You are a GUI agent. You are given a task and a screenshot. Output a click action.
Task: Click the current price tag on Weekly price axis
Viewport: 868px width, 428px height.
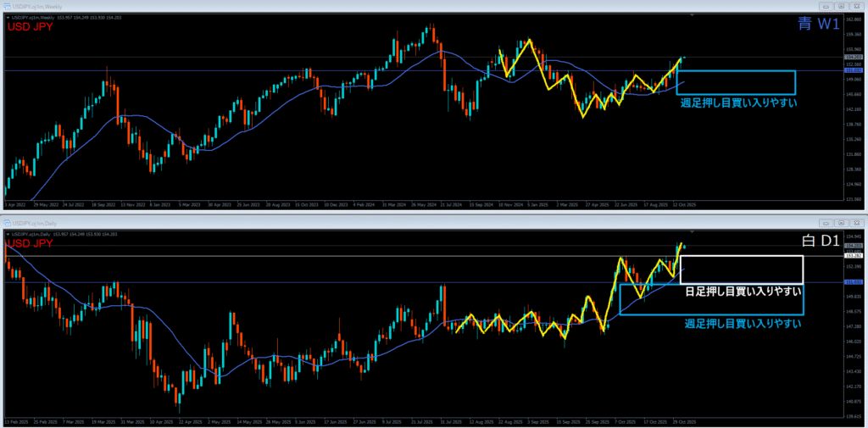point(852,57)
